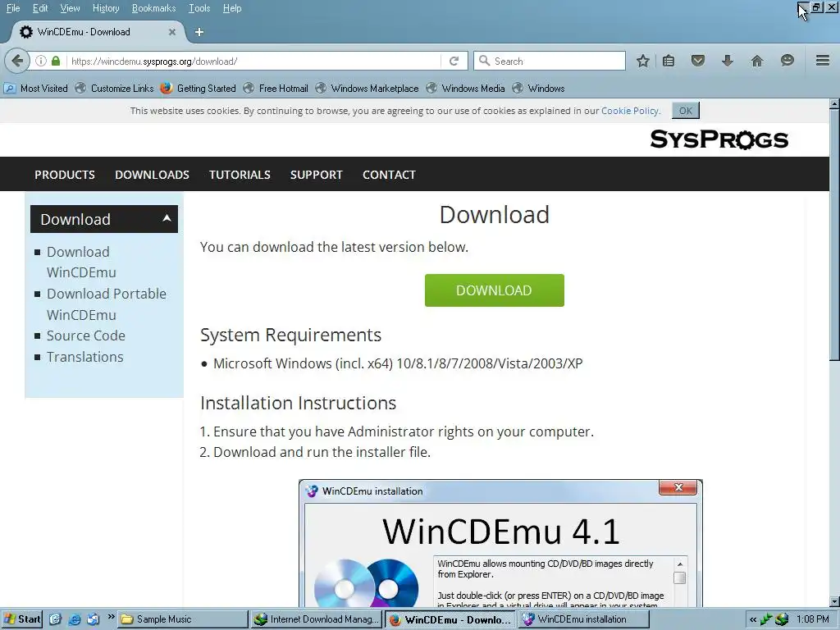Image resolution: width=840 pixels, height=630 pixels.
Task: Click the page scrollbar up arrow
Action: click(834, 103)
